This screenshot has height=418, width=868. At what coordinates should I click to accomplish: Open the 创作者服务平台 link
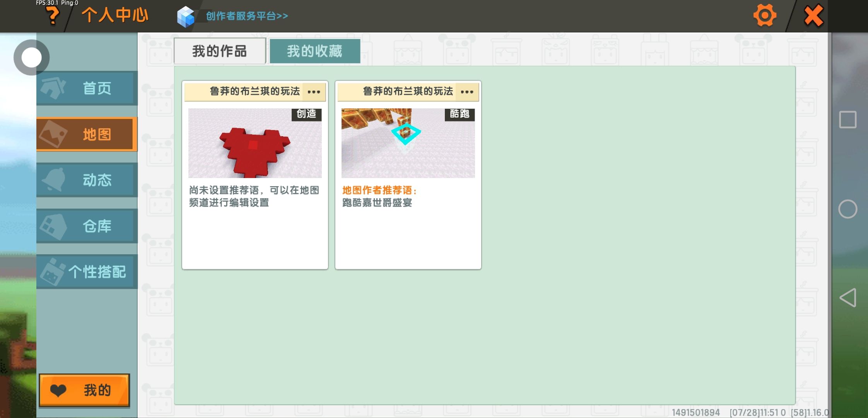(247, 16)
